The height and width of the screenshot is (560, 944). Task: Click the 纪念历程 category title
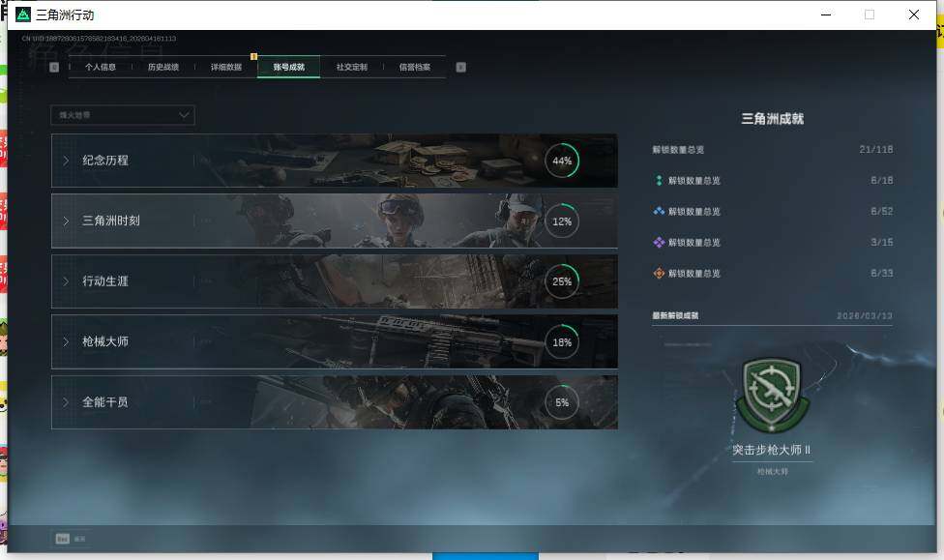click(105, 161)
